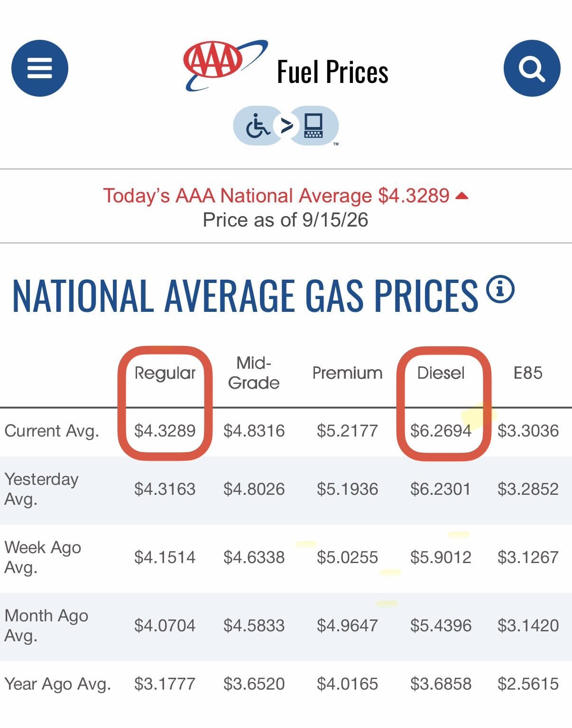Click the info icon beside the heading

point(500,289)
